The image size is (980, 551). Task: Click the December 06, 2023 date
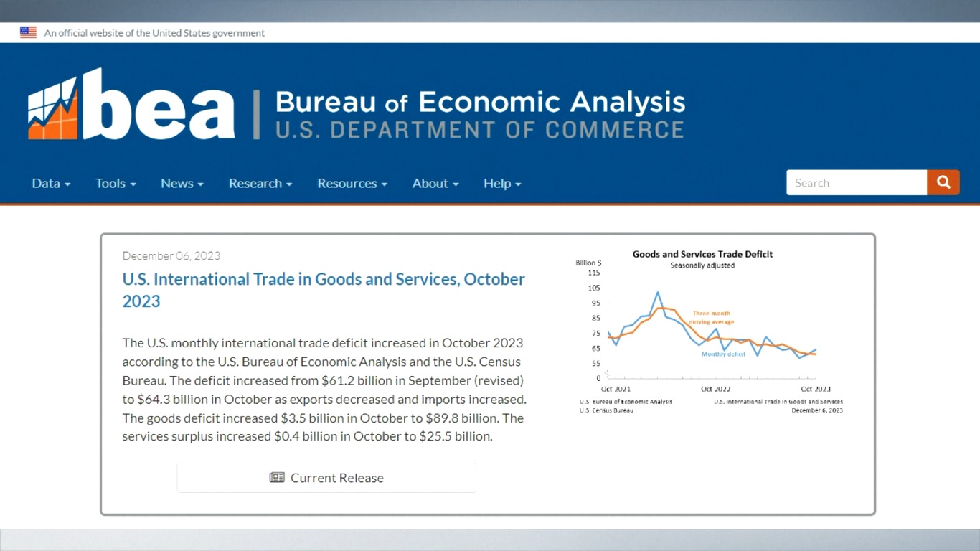(x=171, y=256)
